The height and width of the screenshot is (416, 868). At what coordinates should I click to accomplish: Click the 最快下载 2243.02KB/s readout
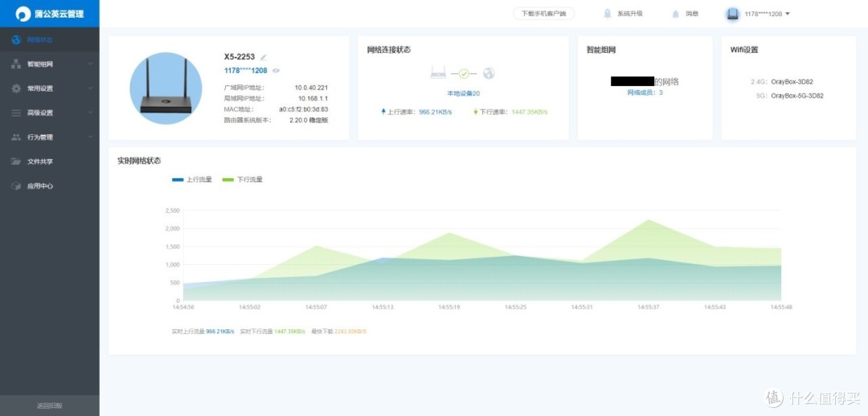pyautogui.click(x=339, y=332)
